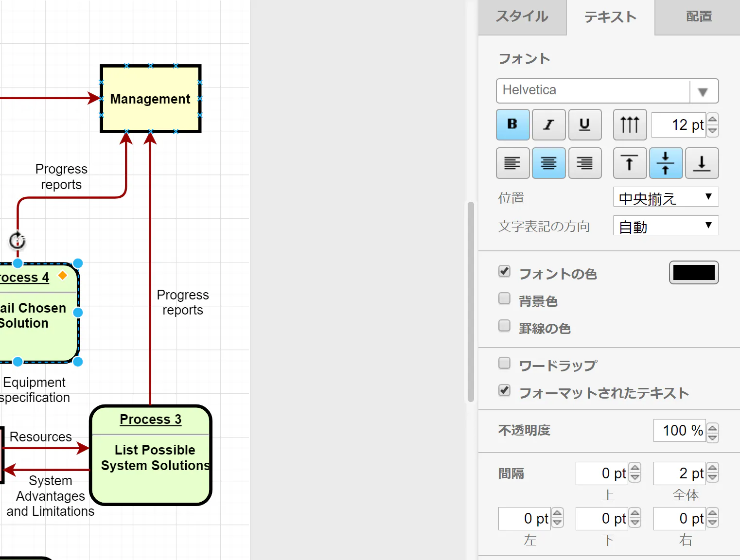The height and width of the screenshot is (560, 740).
Task: Select the Process 3 shape
Action: tap(151, 455)
